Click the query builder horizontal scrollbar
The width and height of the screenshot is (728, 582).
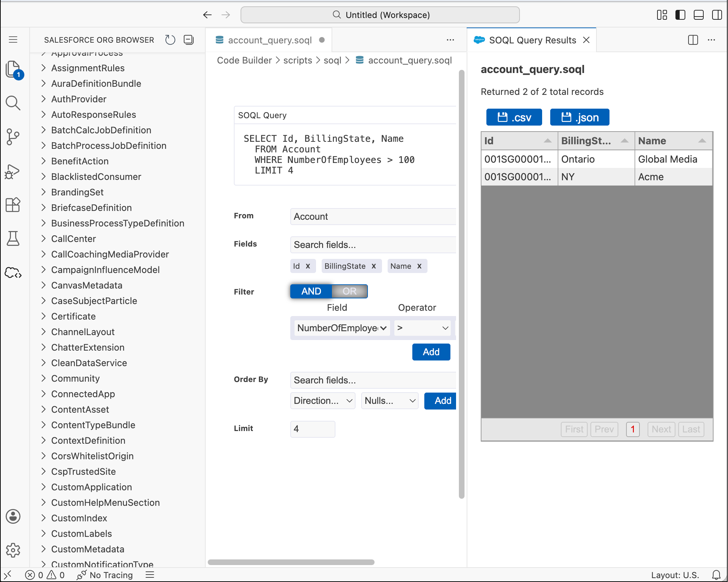[291, 562]
